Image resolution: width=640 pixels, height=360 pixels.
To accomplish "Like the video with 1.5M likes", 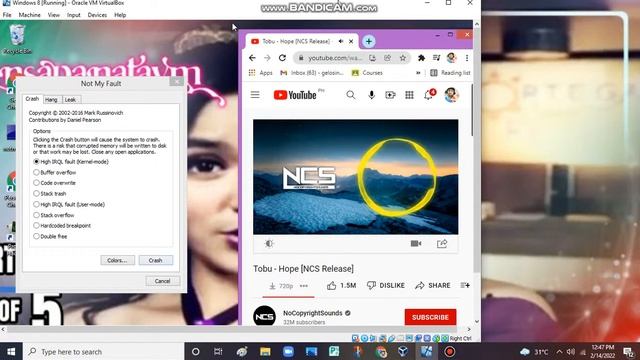I will pos(341,285).
